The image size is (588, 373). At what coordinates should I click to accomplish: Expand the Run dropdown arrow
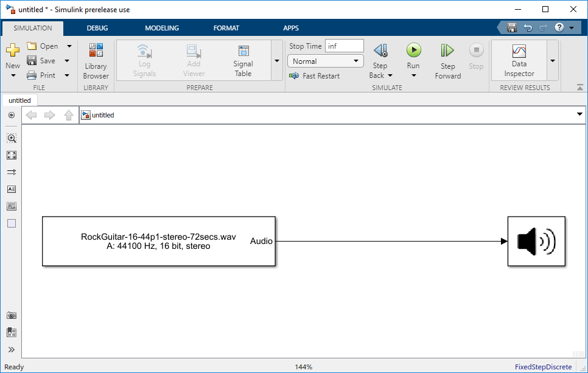tap(414, 75)
